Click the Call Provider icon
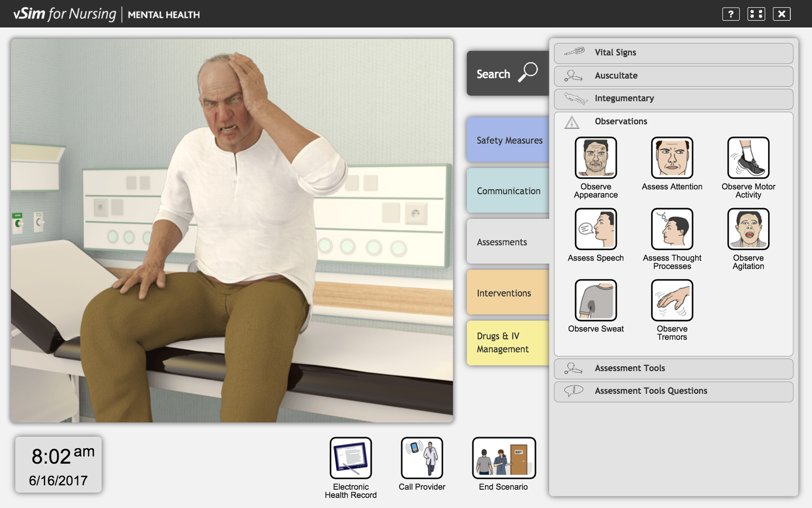Viewport: 812px width, 508px height. tap(422, 458)
